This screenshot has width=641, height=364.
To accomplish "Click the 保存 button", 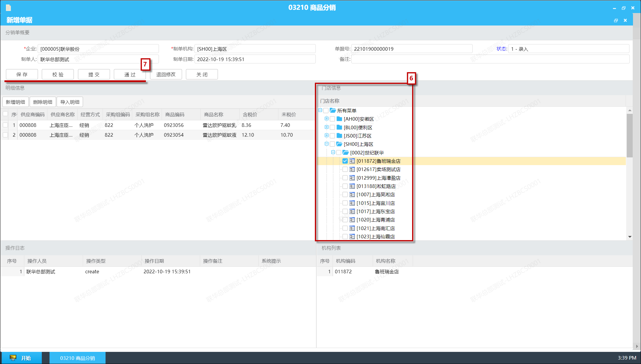I will pos(22,74).
